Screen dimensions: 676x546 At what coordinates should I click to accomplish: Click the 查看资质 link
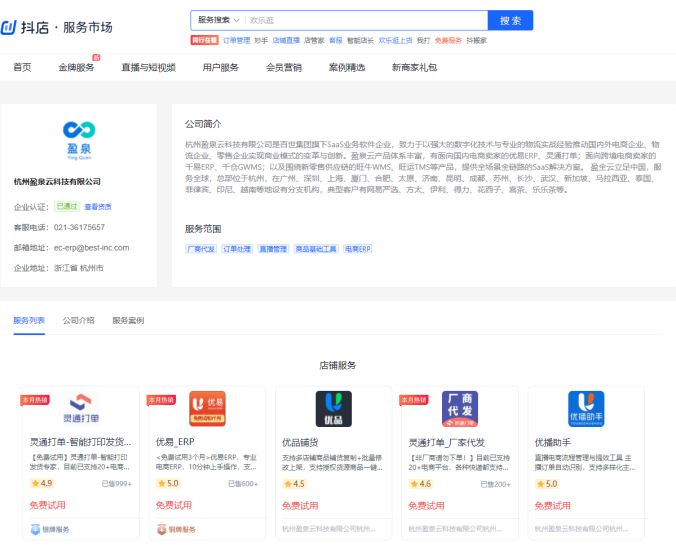(x=98, y=207)
